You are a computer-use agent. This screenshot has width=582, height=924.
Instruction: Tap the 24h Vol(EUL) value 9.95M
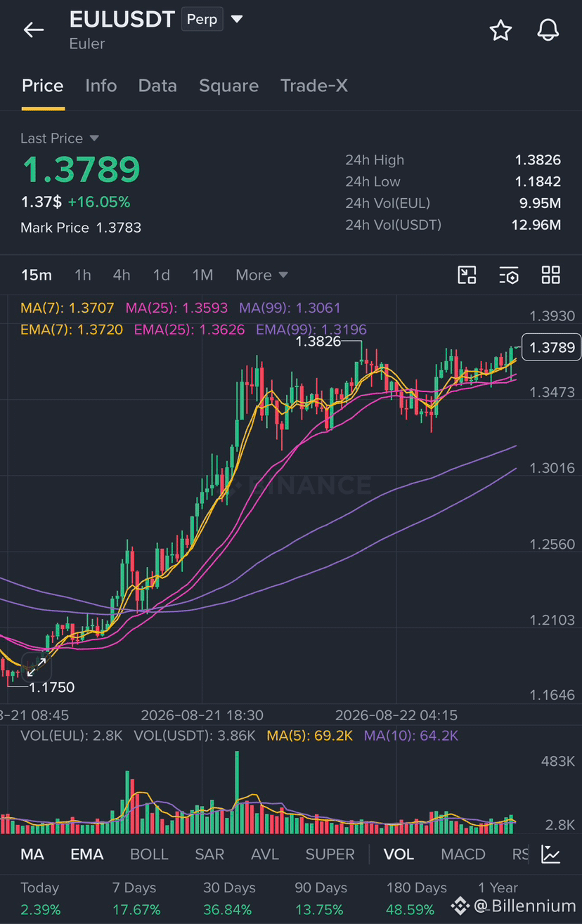click(540, 203)
